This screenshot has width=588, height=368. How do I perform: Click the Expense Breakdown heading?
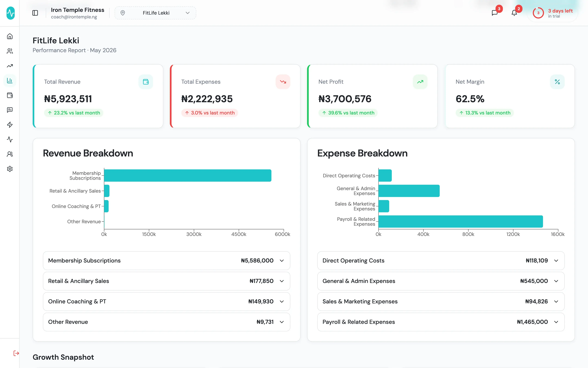tap(362, 153)
